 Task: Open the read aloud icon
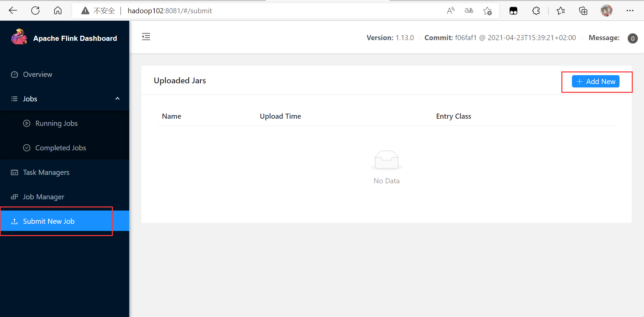[x=451, y=11]
